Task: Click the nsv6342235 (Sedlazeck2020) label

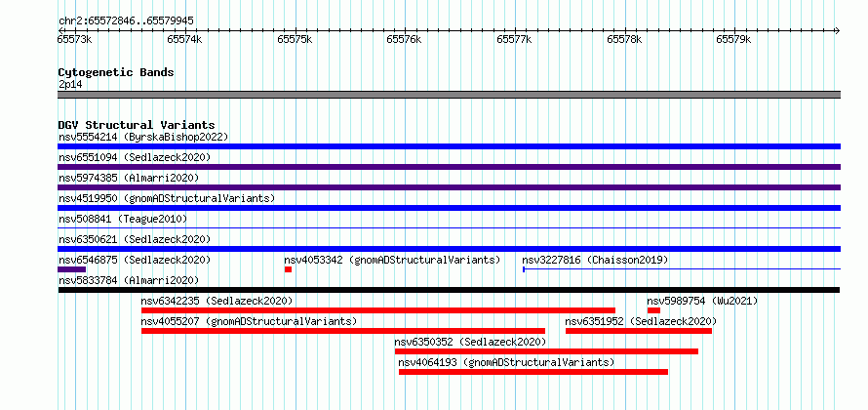Action: pos(217,301)
